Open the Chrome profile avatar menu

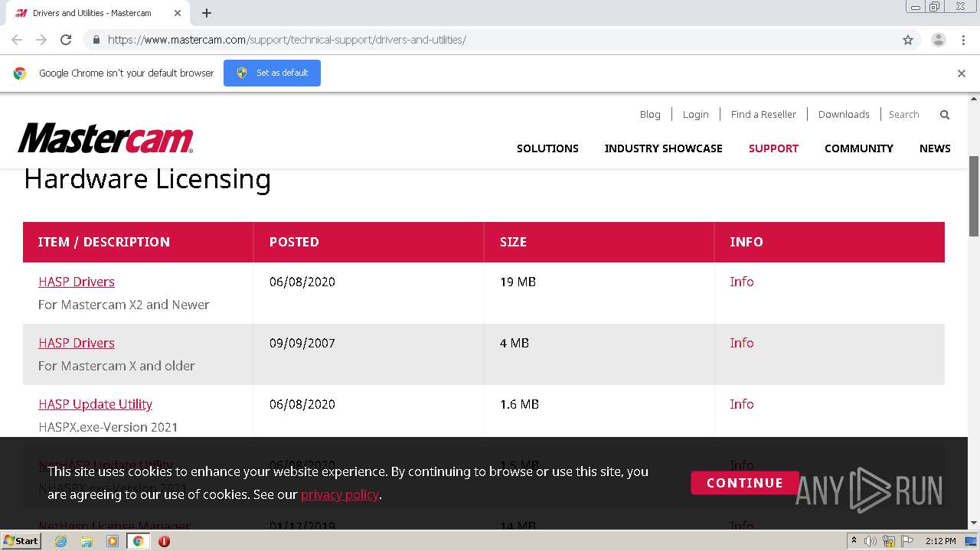(939, 40)
